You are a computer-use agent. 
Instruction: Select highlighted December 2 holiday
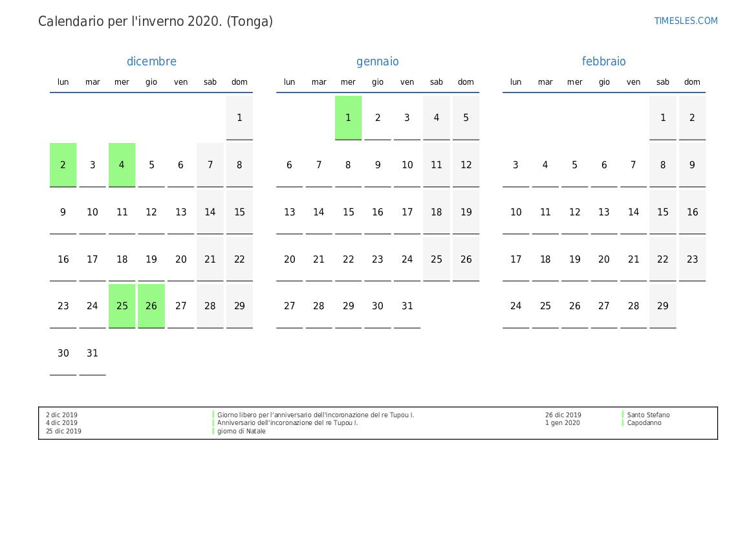(x=63, y=165)
